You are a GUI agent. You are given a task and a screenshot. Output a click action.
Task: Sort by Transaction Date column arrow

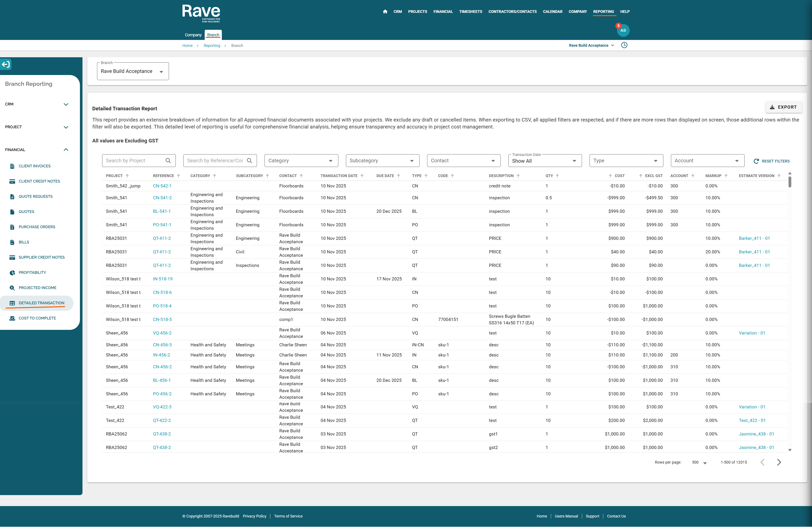click(x=362, y=176)
